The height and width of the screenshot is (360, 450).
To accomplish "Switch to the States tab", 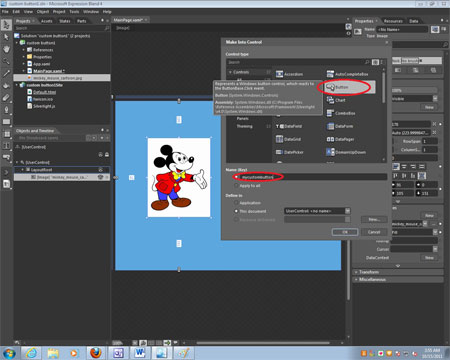I will point(65,21).
